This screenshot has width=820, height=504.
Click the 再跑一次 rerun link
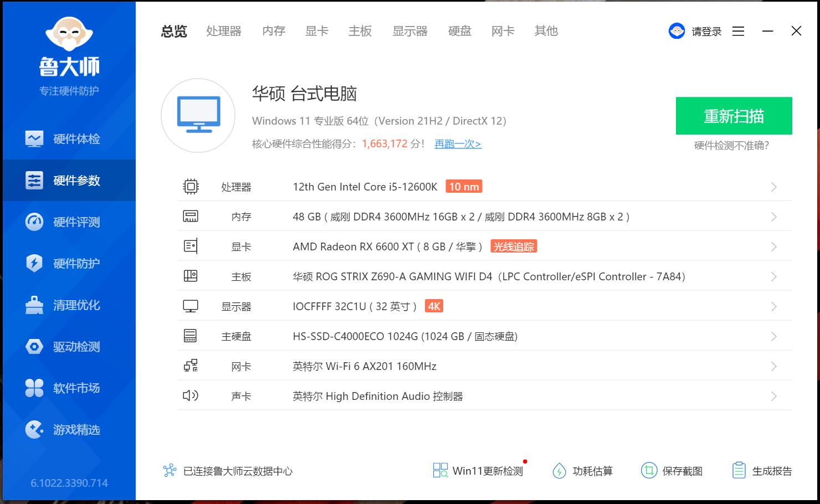pos(457,143)
